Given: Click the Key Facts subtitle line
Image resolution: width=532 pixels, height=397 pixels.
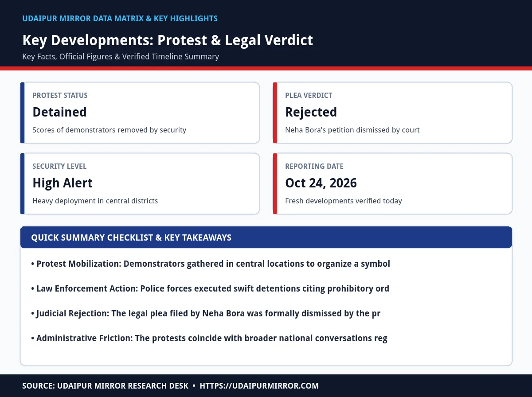Looking at the screenshot, I should coord(121,57).
